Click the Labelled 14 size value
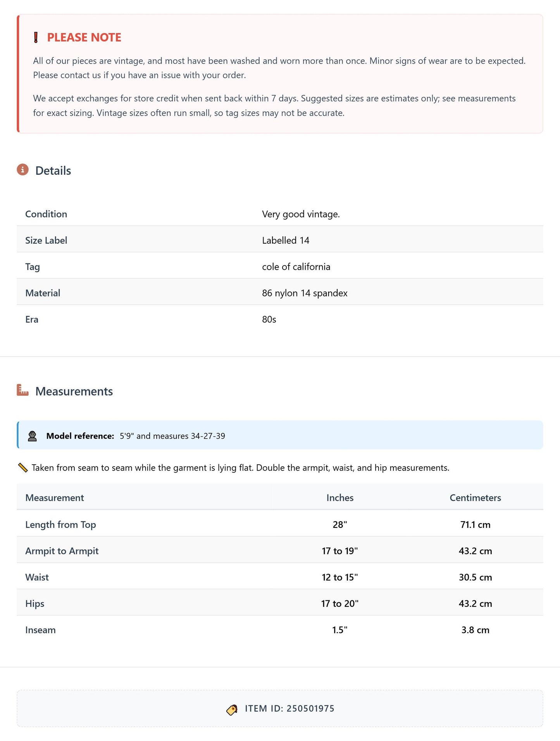560x741 pixels. [x=286, y=240]
